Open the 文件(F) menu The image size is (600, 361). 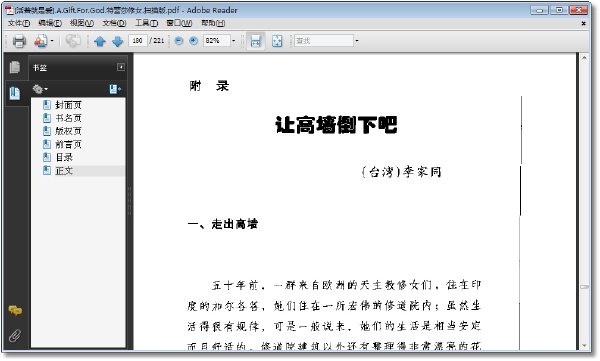click(x=19, y=23)
